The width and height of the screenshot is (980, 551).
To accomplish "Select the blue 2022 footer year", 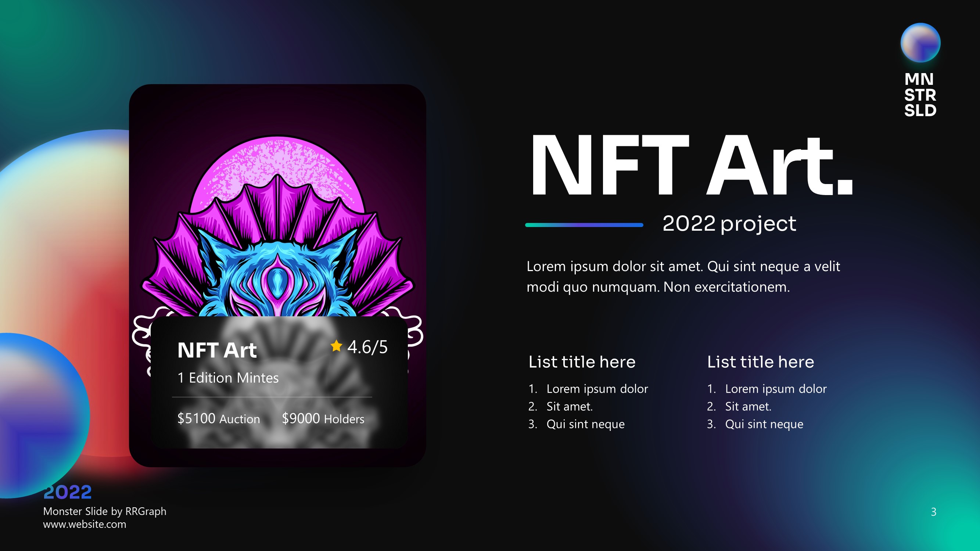I will pyautogui.click(x=68, y=492).
